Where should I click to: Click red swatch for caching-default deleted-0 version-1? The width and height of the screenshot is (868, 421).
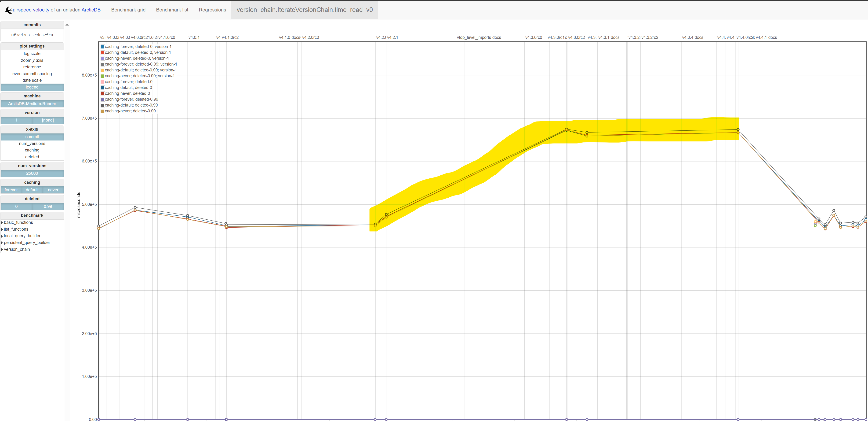point(102,53)
